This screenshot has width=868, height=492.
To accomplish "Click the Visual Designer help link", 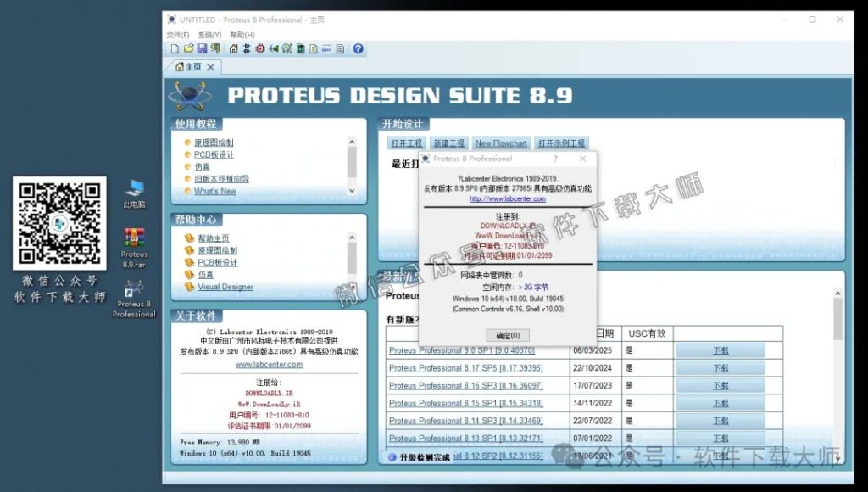I will (227, 287).
